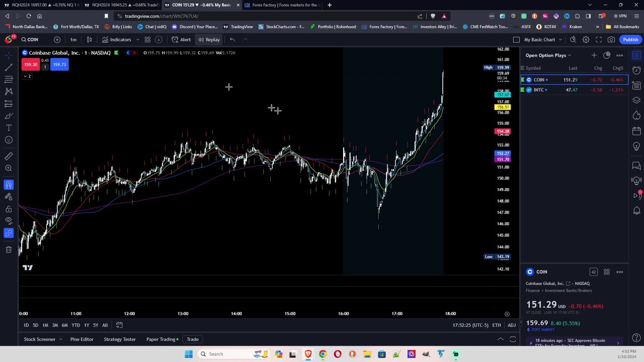Open the Indicators dialog
The width and height of the screenshot is (644, 362).
[117, 40]
